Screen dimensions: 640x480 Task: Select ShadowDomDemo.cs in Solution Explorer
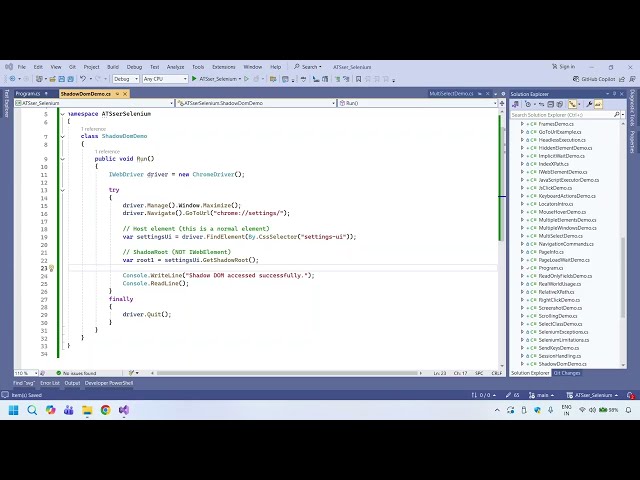[562, 364]
